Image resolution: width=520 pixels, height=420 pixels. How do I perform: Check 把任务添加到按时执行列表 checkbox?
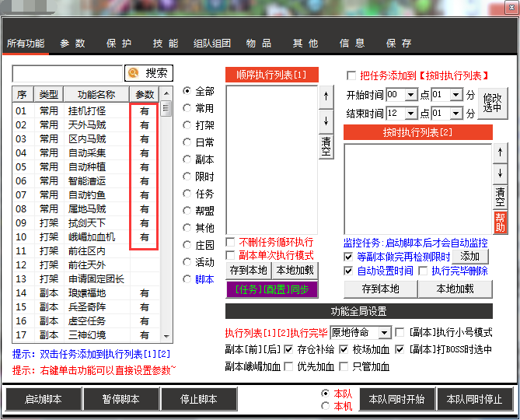pos(351,75)
